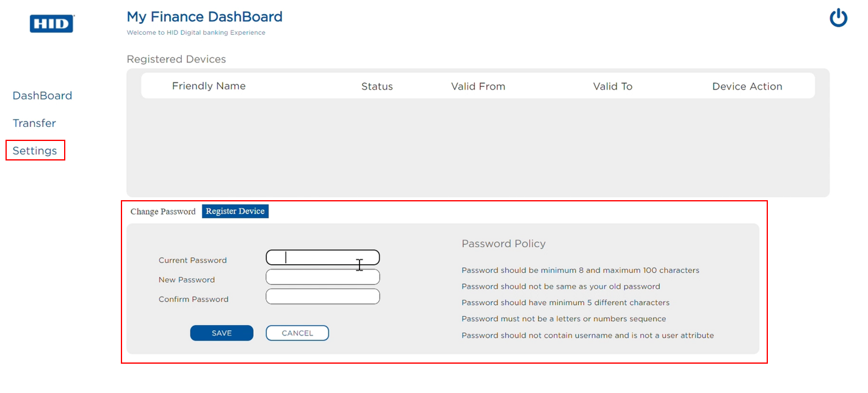This screenshot has width=868, height=393.
Task: Open the Transfer menu item
Action: (34, 123)
